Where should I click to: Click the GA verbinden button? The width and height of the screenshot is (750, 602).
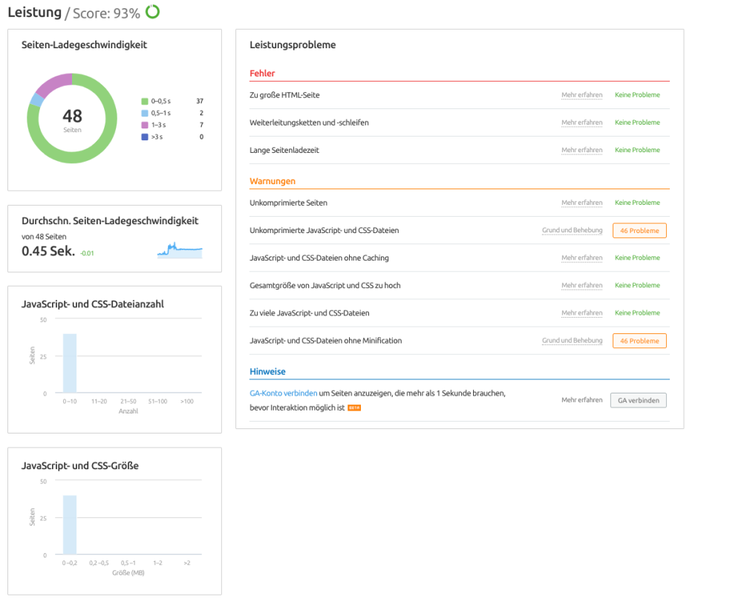point(638,400)
